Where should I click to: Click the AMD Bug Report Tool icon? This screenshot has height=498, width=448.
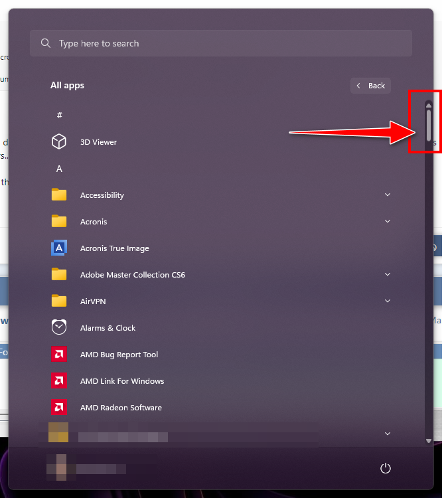[x=59, y=354]
